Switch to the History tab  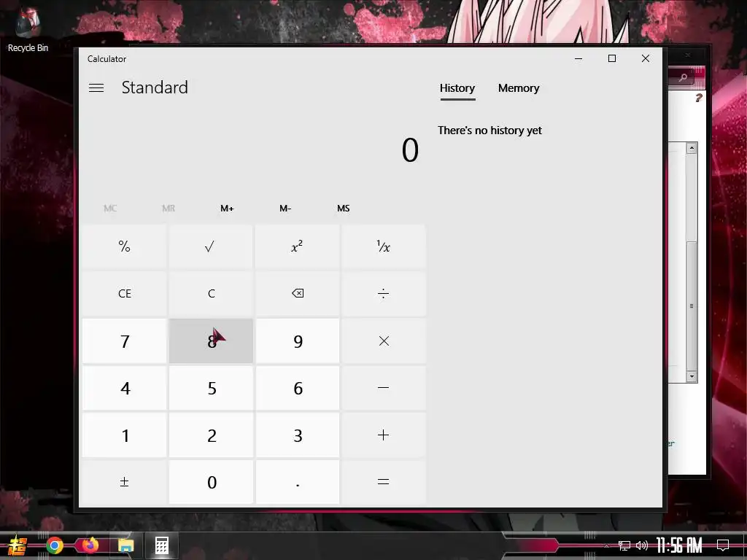point(457,88)
